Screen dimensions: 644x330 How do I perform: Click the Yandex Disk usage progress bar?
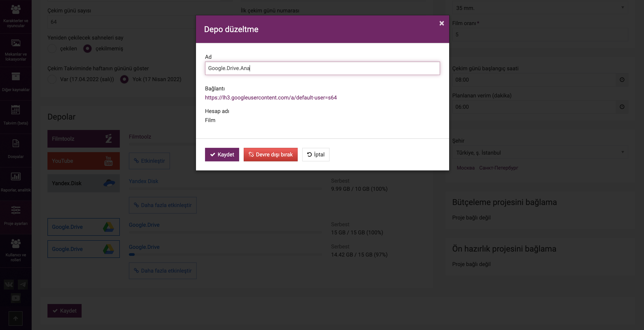(225, 189)
